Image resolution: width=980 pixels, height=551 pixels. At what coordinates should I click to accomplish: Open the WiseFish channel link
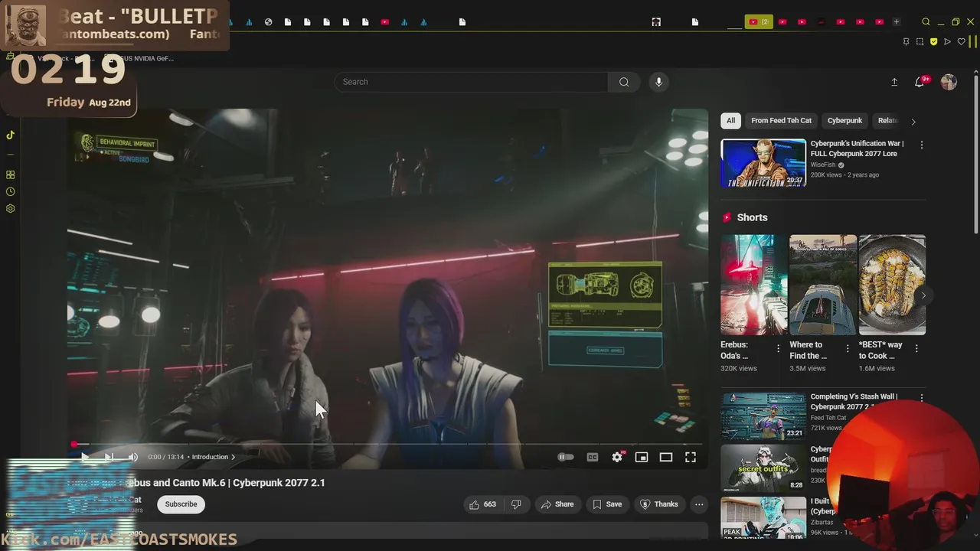click(823, 165)
